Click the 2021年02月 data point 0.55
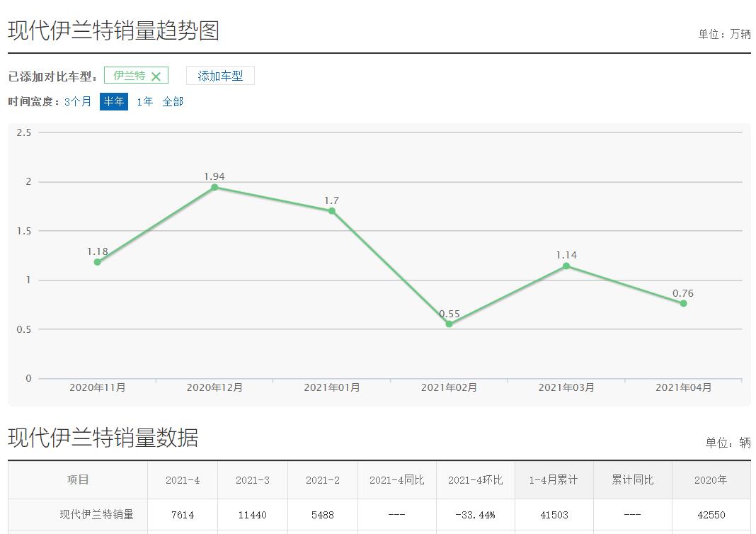 pyautogui.click(x=449, y=324)
